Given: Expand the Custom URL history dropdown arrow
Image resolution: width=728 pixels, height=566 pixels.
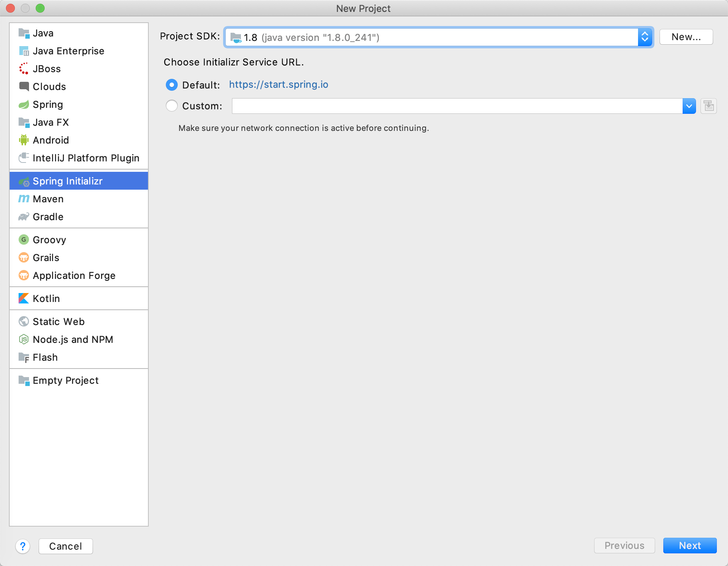Looking at the screenshot, I should pos(689,106).
